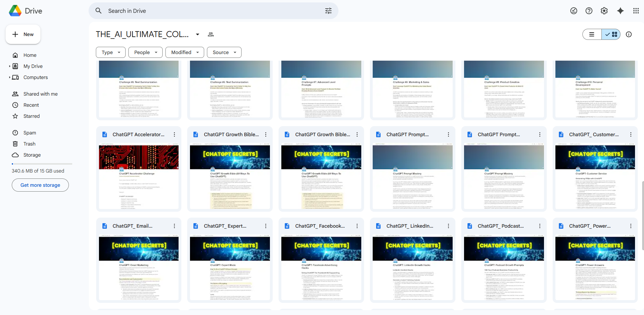Open the Google apps grid icon
Viewport: 644px width, 315px height.
636,11
